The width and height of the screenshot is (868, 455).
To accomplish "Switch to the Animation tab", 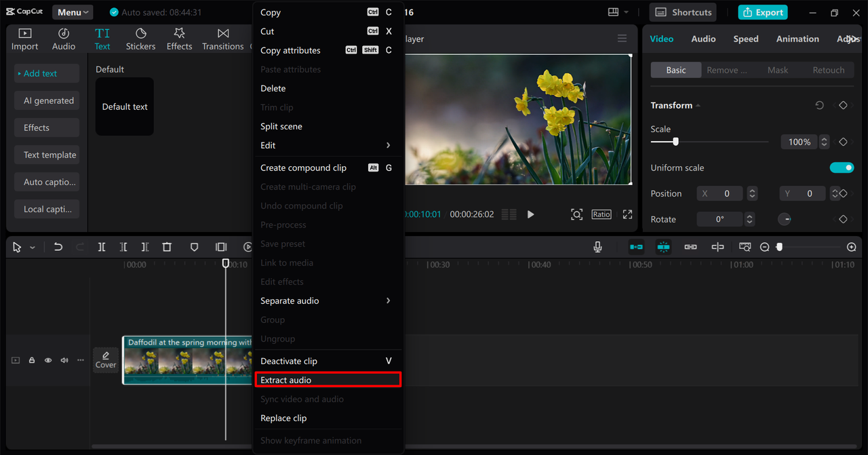I will pyautogui.click(x=797, y=39).
